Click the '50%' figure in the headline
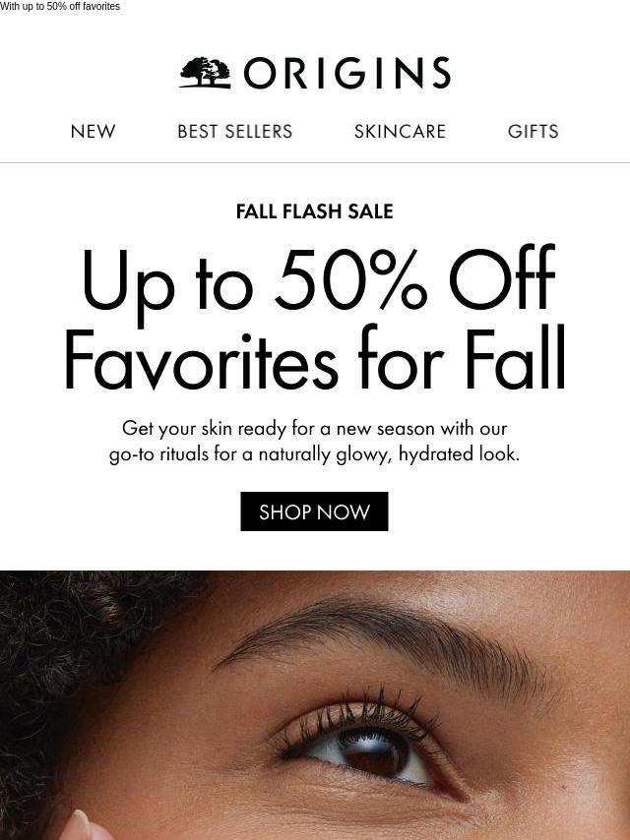Viewport: 630px width, 840px height. pos(350,278)
